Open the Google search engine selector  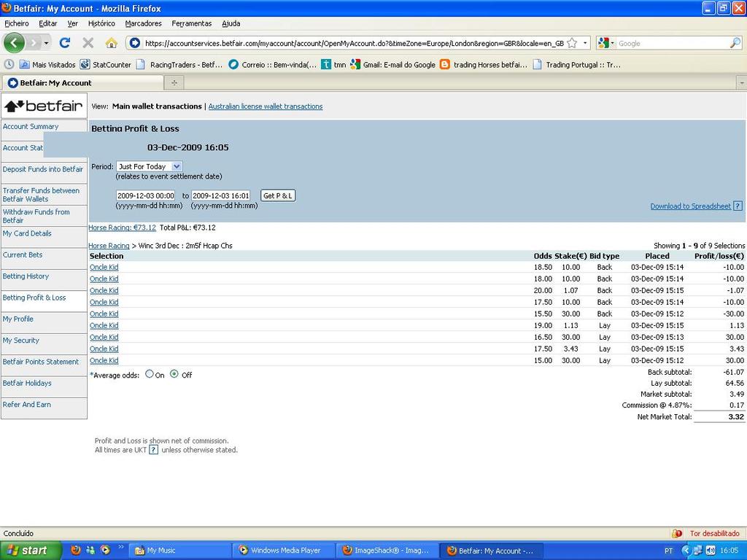coord(606,43)
